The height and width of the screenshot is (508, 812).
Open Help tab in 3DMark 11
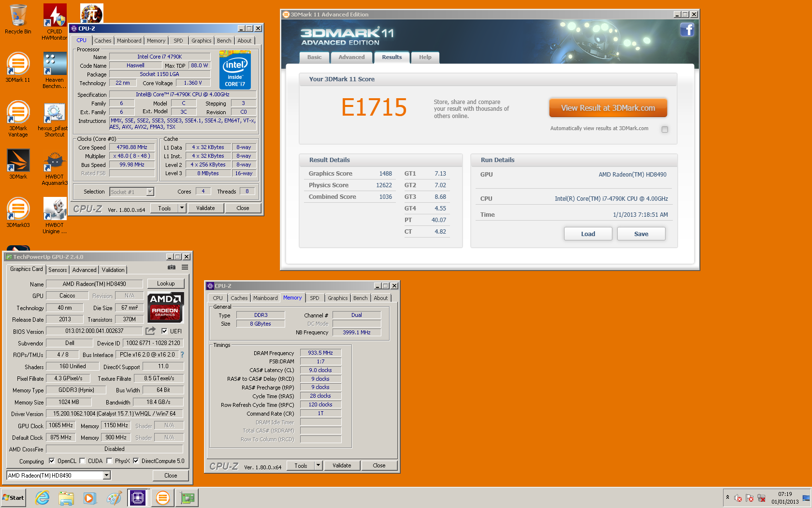click(425, 57)
